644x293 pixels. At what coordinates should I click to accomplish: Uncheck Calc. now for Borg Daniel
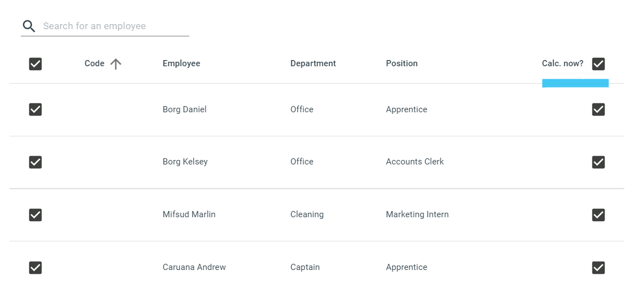pos(598,109)
